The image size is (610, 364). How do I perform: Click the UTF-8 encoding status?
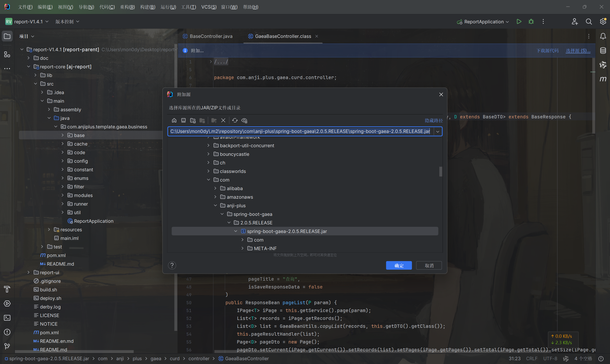coord(550,359)
